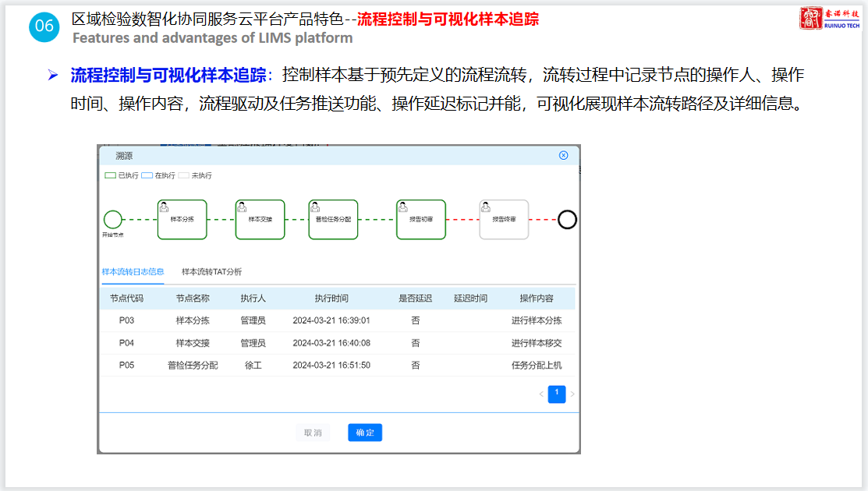Select the 普检任务分配 workflow node
Image resolution: width=868 pixels, height=491 pixels.
(333, 219)
